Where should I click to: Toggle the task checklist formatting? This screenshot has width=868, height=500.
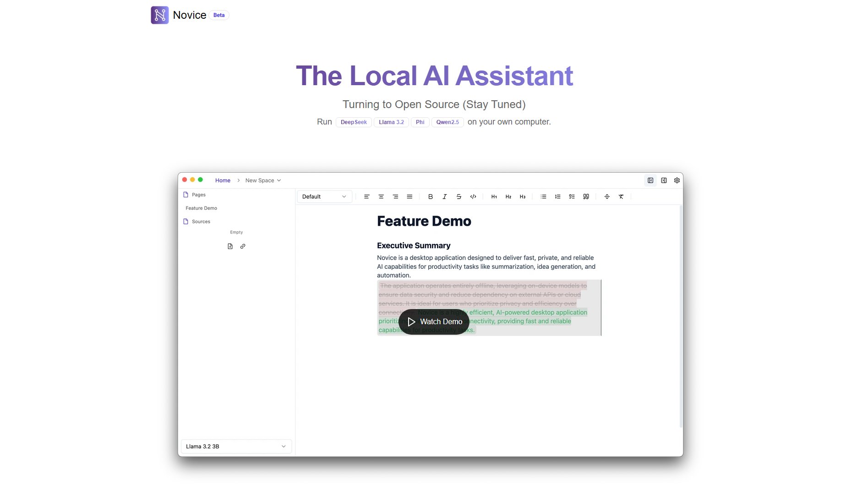pyautogui.click(x=572, y=197)
